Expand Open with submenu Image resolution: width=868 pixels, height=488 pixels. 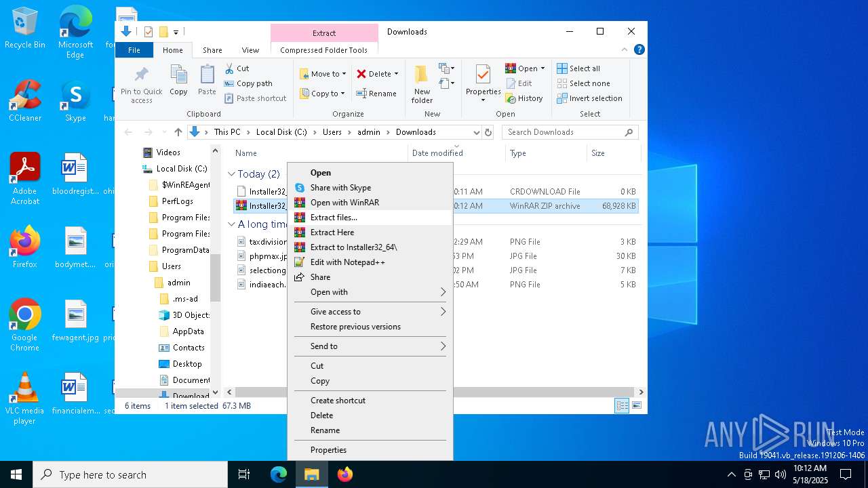tap(370, 292)
